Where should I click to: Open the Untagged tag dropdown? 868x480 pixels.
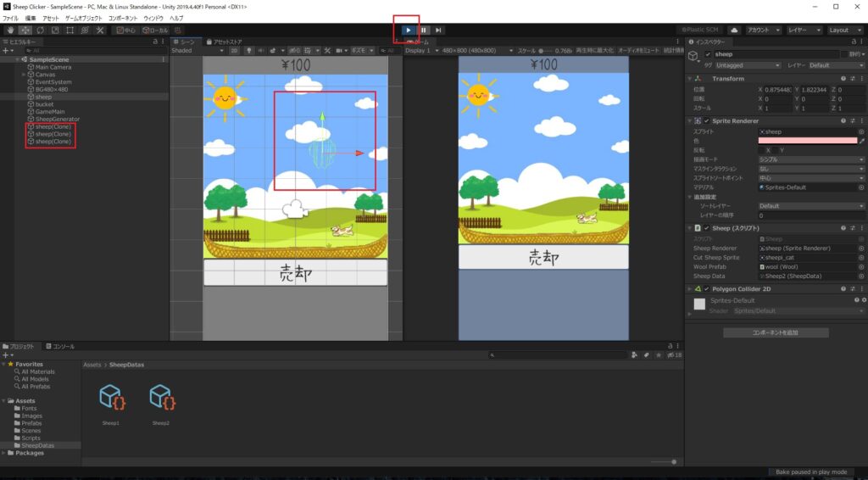[x=748, y=65]
